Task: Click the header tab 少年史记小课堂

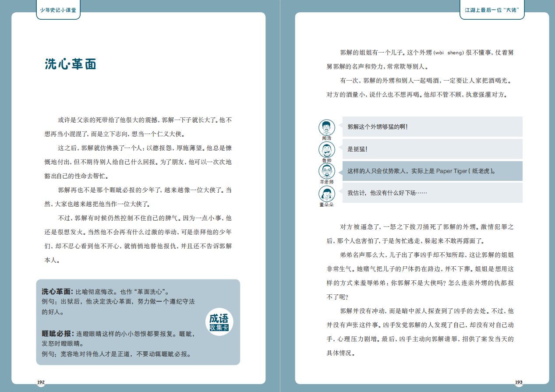Action: (x=58, y=10)
